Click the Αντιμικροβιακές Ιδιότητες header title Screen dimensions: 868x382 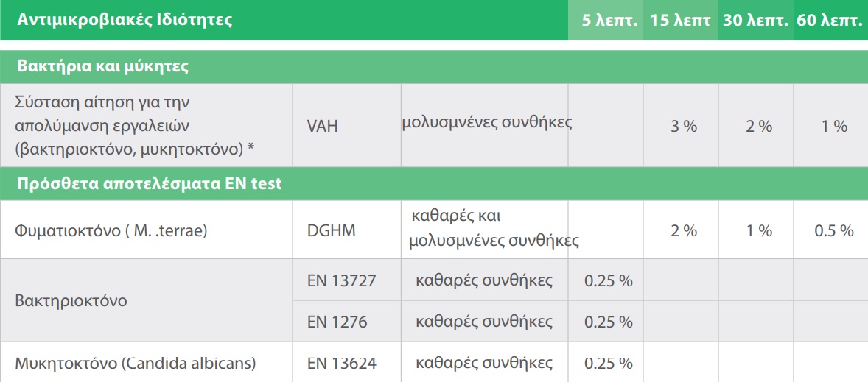click(x=125, y=21)
